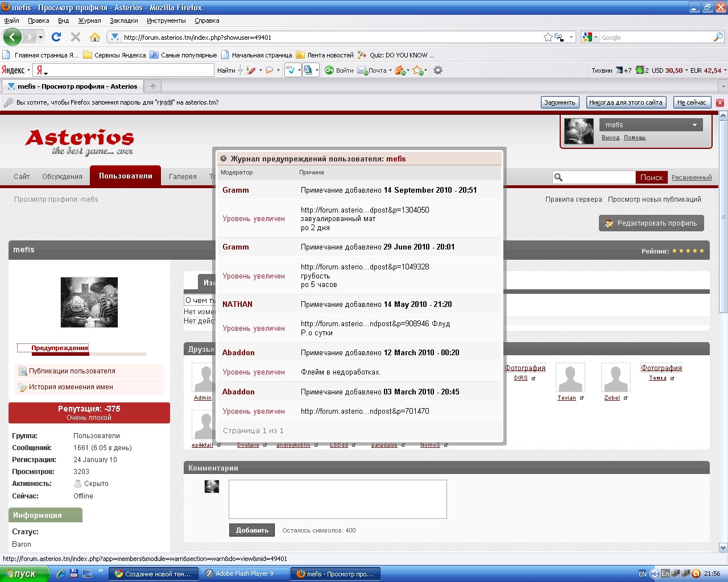Go to Обсуждения forum tab
Viewport: 728px width, 582px height.
tap(62, 177)
